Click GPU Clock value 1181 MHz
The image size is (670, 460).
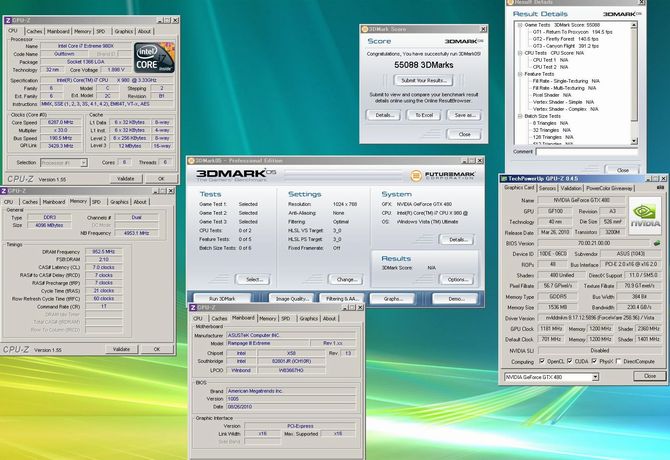pyautogui.click(x=551, y=329)
